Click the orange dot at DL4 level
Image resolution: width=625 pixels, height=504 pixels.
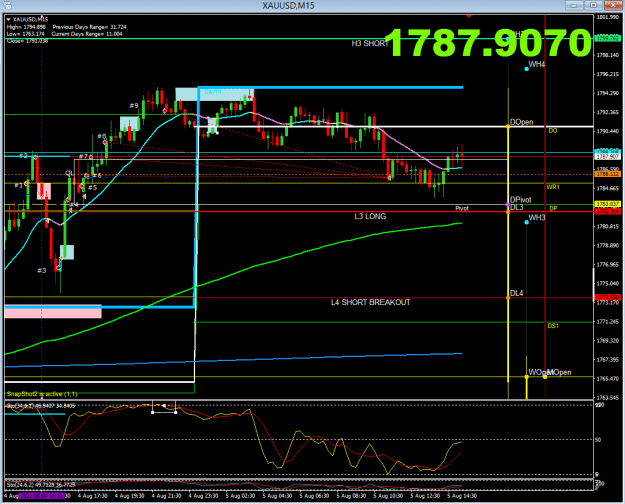508,298
